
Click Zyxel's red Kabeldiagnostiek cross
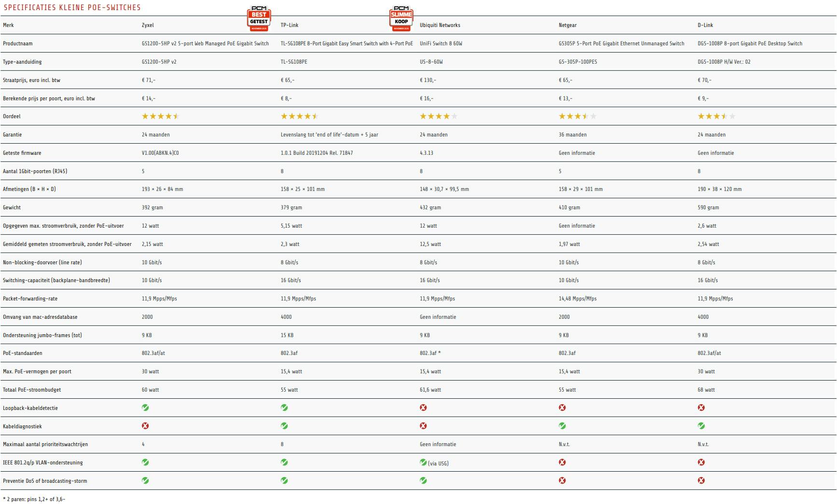(x=145, y=426)
